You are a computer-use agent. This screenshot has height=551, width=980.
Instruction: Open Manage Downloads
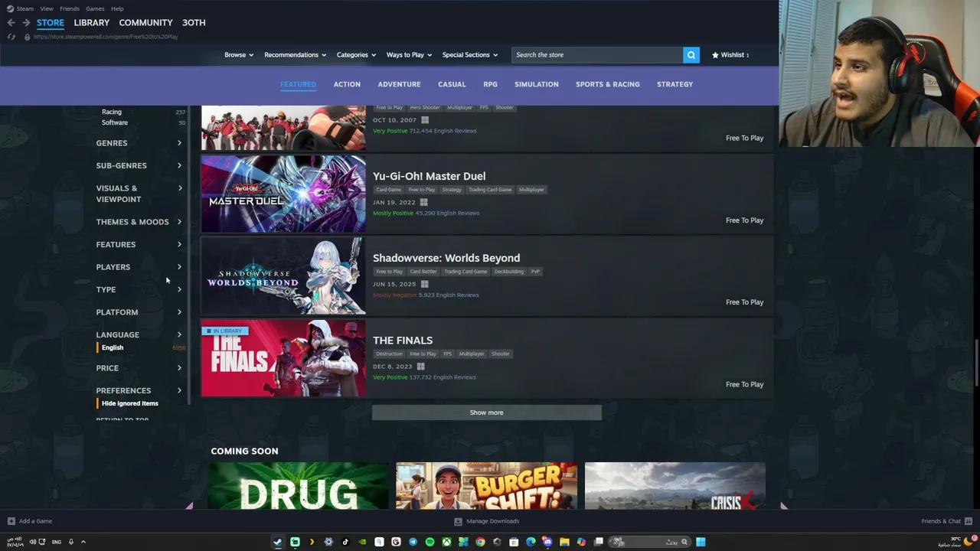[487, 521]
